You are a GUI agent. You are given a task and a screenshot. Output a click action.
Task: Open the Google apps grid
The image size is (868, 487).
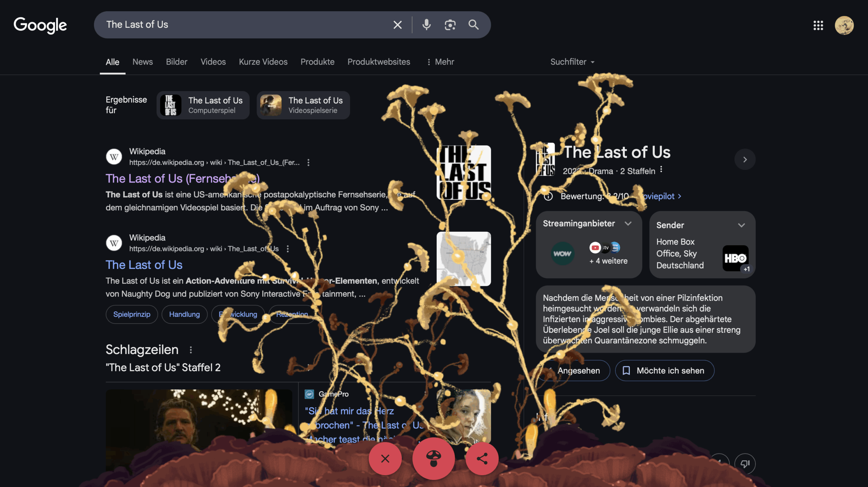818,25
